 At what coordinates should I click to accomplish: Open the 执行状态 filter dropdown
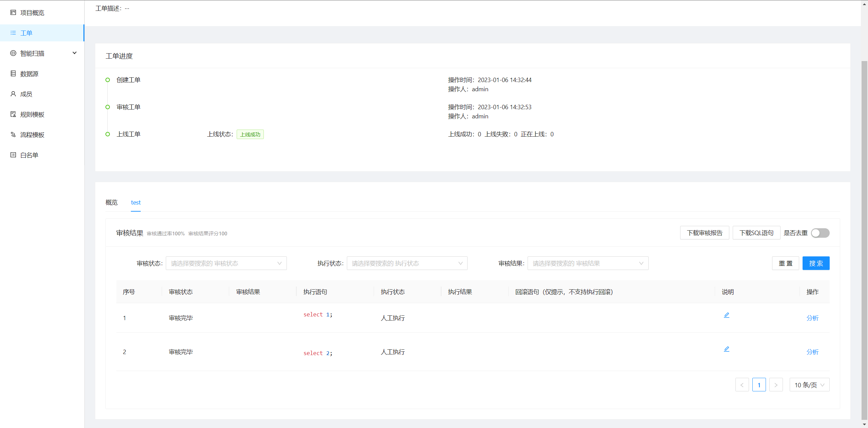[x=407, y=263]
